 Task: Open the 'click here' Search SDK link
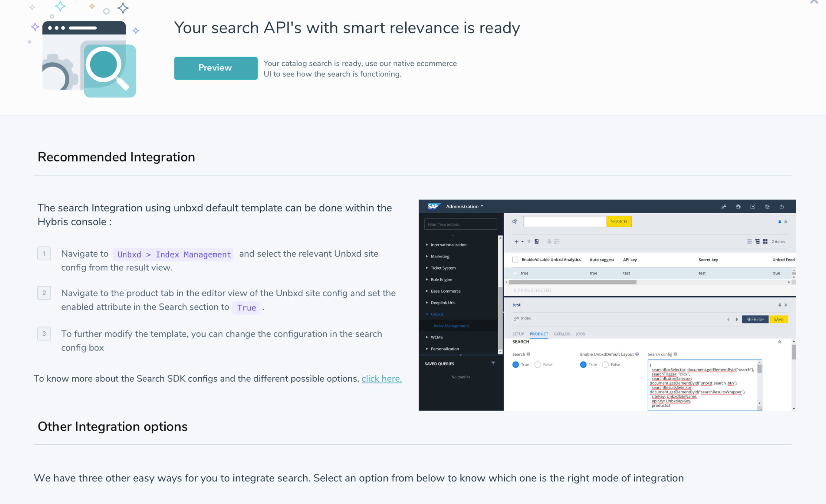(381, 378)
